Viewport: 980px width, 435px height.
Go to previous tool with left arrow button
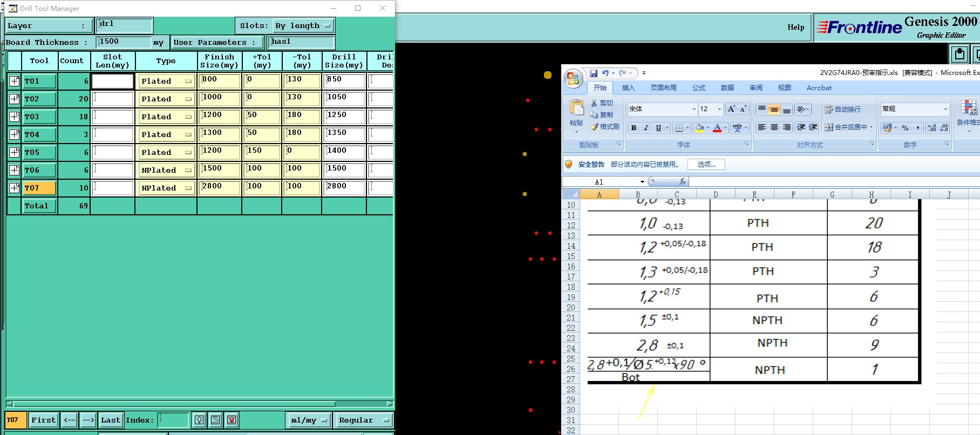(x=70, y=420)
